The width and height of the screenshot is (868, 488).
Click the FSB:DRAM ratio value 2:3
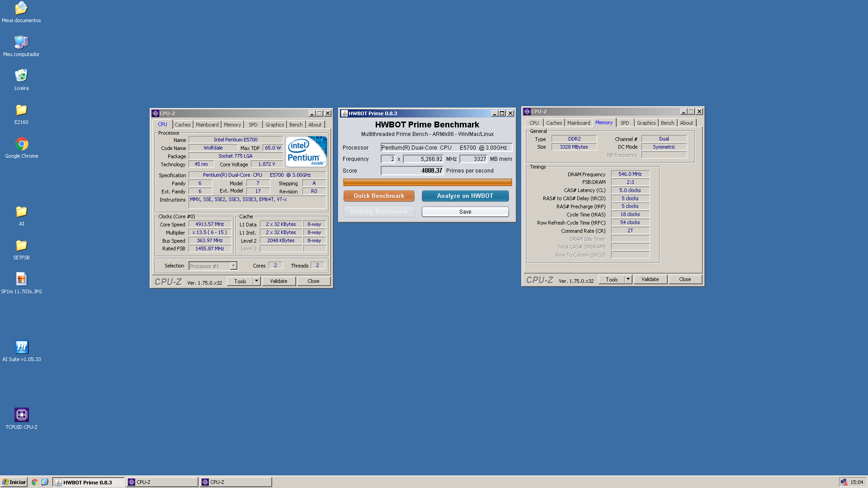630,182
